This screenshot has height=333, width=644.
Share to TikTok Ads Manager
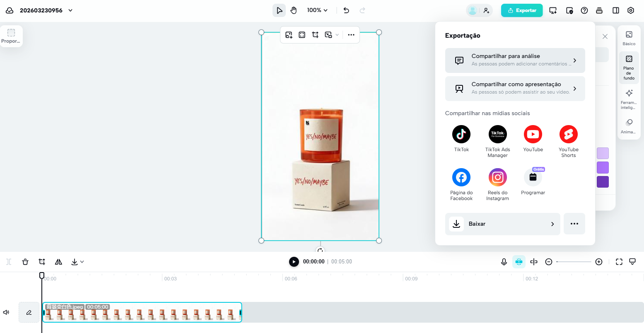pyautogui.click(x=497, y=141)
